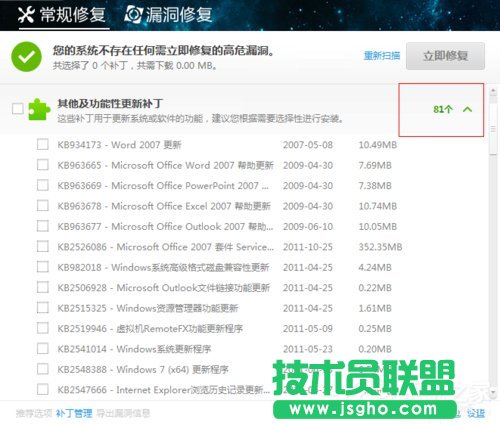Click date 2007-05-08 in the list
Viewport: 500px width, 425px height.
coord(308,145)
